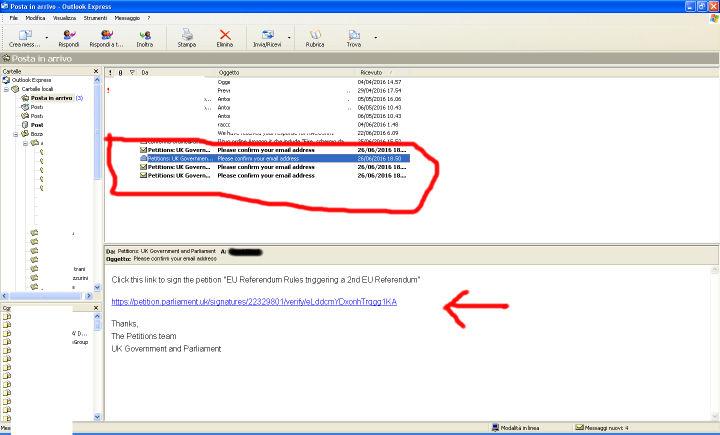
Task: Close the contacts pane below folders
Action: pyautogui.click(x=96, y=308)
